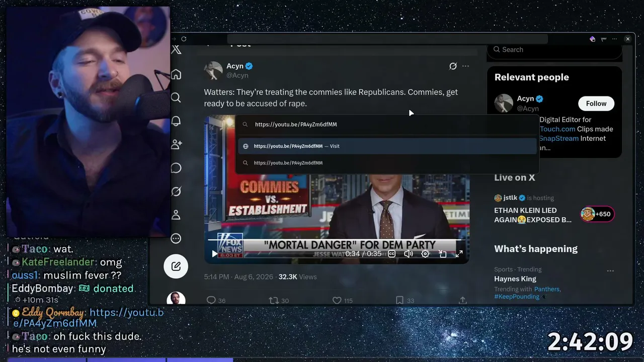This screenshot has height=362, width=644.
Task: Click the Panthers trending link
Action: coord(547,289)
